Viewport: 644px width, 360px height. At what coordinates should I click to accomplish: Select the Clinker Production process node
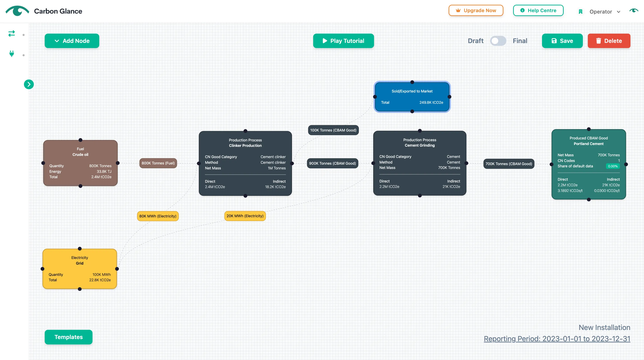(x=245, y=163)
